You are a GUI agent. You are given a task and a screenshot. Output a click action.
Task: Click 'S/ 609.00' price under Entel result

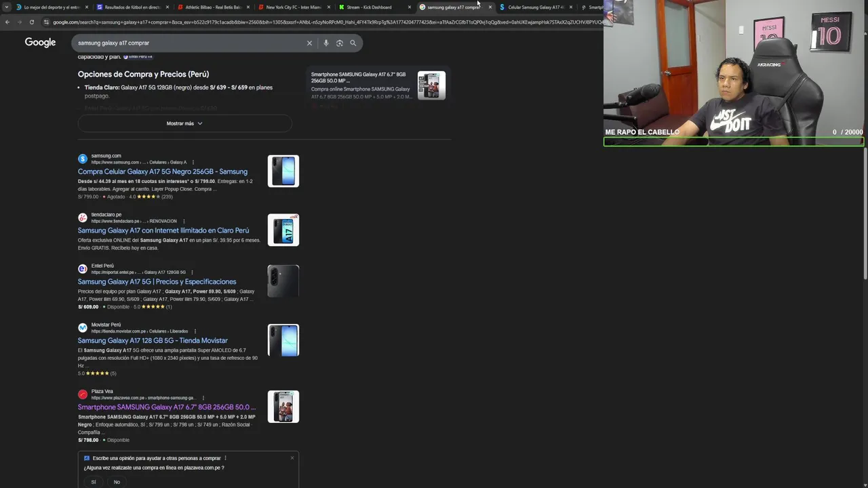[x=88, y=307]
